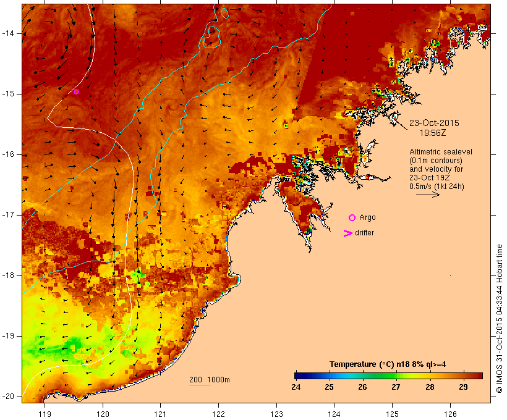
Task: Click the 25 label on the temperature scale
Action: [x=329, y=387]
